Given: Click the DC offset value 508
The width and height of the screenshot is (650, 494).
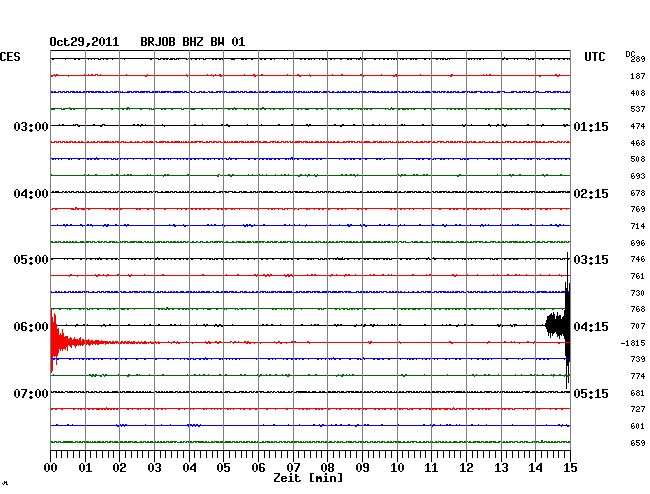Looking at the screenshot, I should (638, 159).
